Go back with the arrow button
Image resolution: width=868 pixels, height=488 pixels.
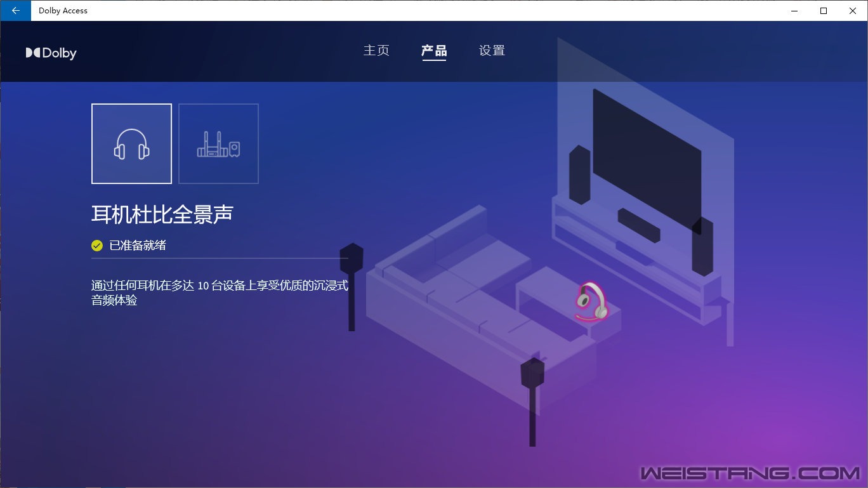coord(15,10)
